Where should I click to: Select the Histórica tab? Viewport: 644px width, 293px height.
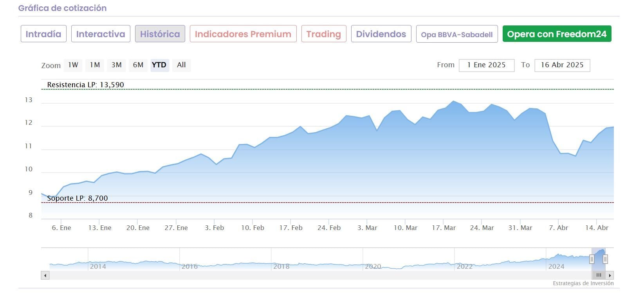click(x=160, y=34)
